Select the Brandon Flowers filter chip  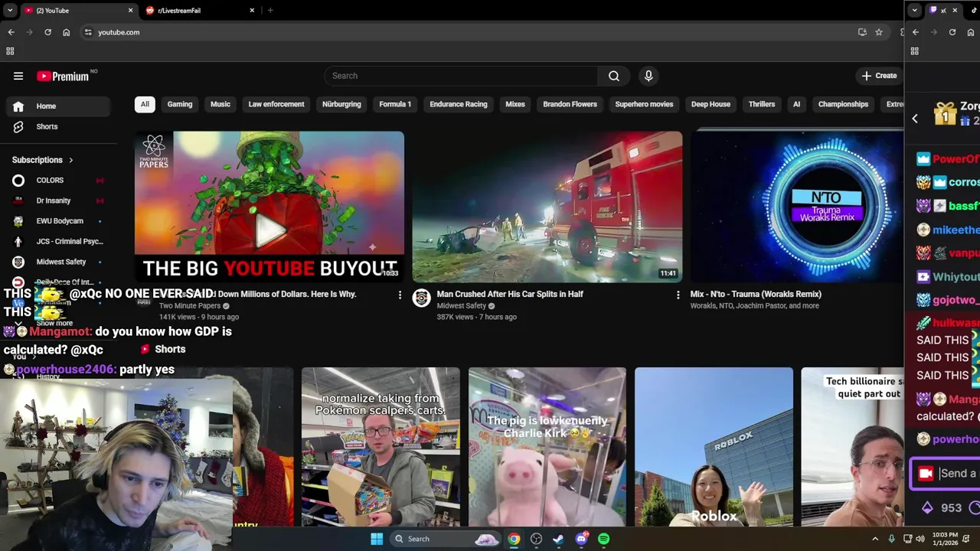point(570,104)
